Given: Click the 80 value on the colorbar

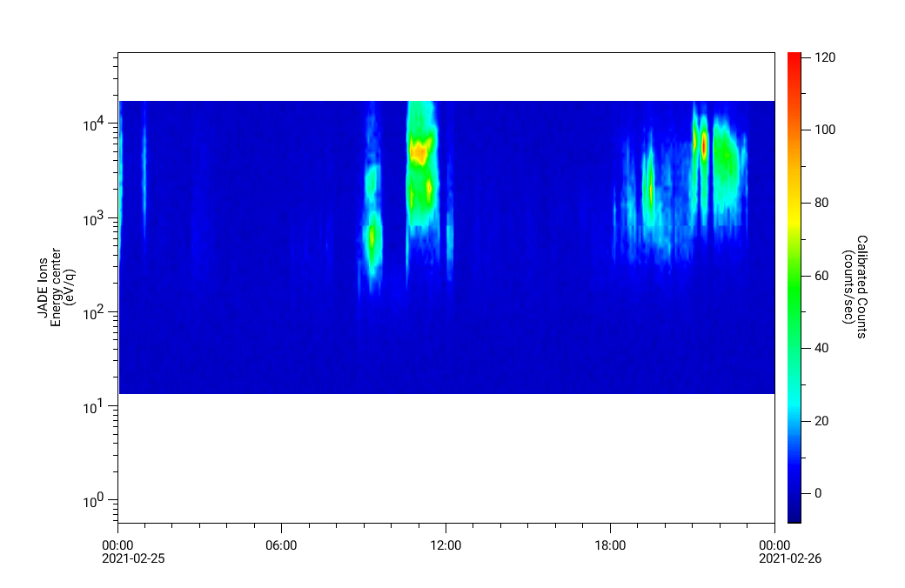Looking at the screenshot, I should pyautogui.click(x=821, y=203).
